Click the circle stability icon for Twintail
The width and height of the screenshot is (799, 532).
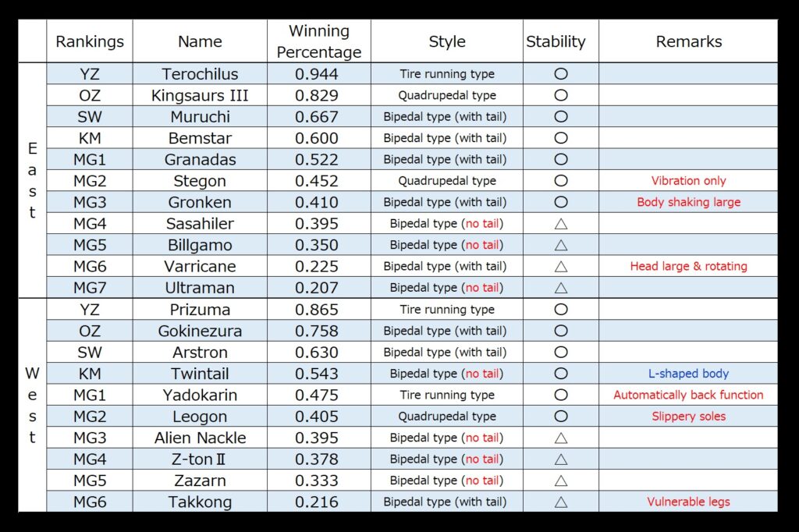click(560, 374)
